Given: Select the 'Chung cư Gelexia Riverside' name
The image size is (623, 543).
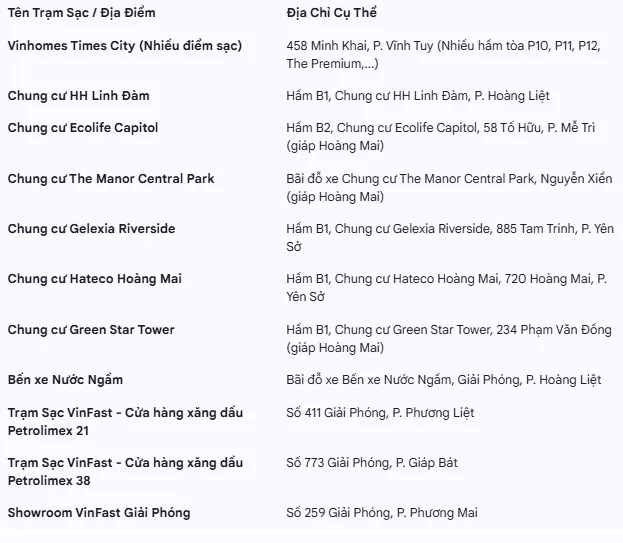Looking at the screenshot, I should coord(91,229).
